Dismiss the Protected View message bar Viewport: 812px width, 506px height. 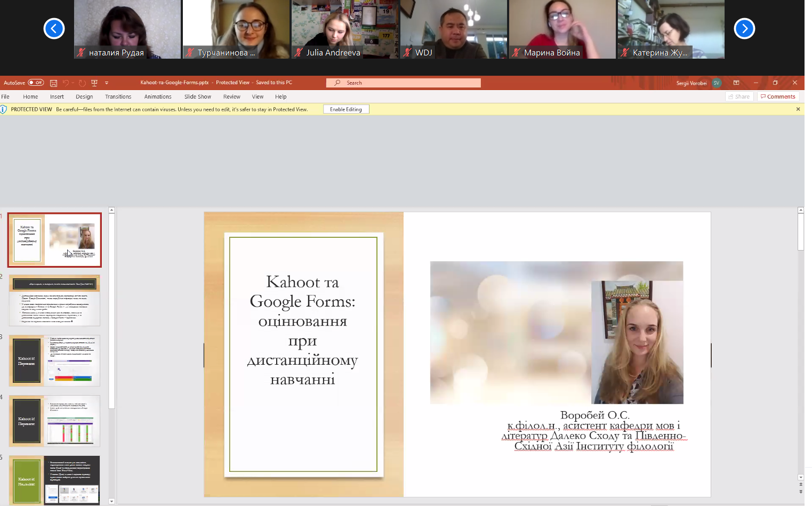coord(798,109)
